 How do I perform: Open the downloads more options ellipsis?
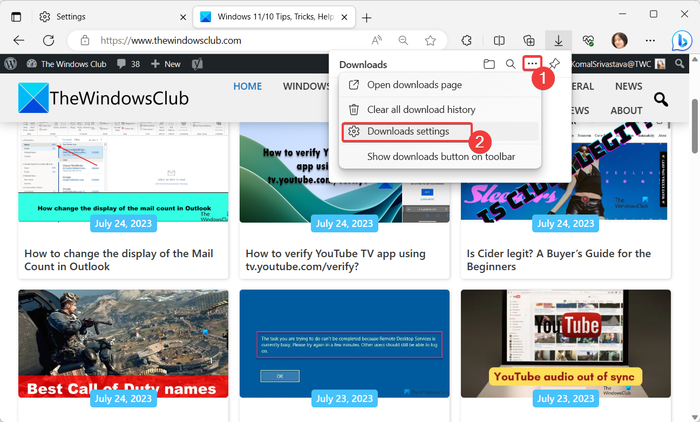point(532,64)
